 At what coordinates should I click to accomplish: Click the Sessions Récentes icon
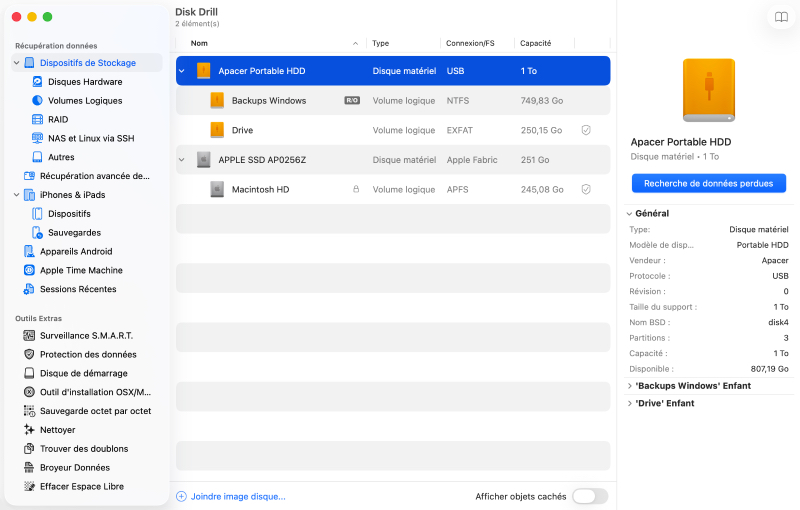point(29,289)
